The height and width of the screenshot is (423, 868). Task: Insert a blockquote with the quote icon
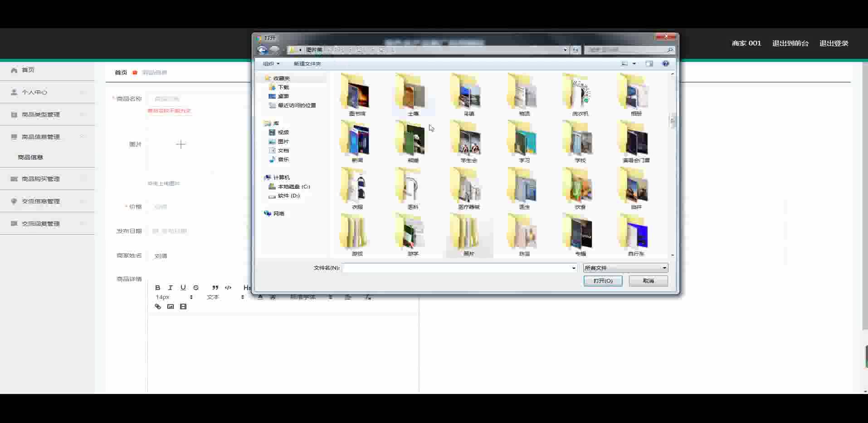point(215,287)
